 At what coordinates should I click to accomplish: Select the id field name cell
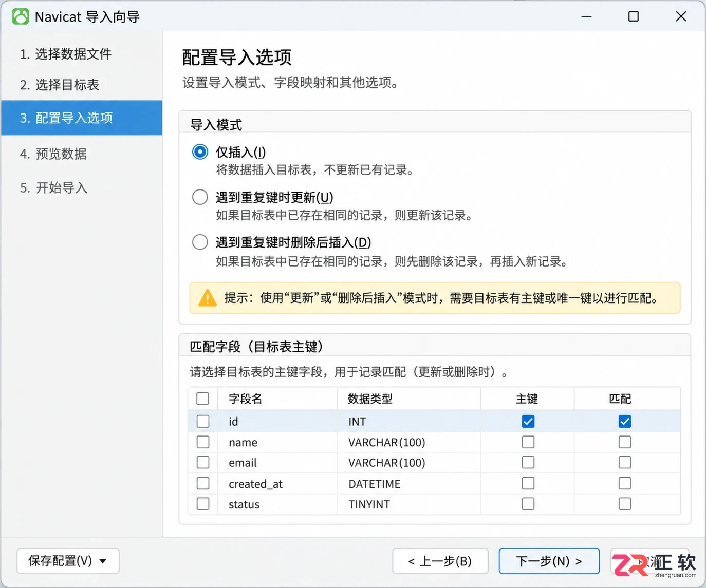[x=278, y=422]
